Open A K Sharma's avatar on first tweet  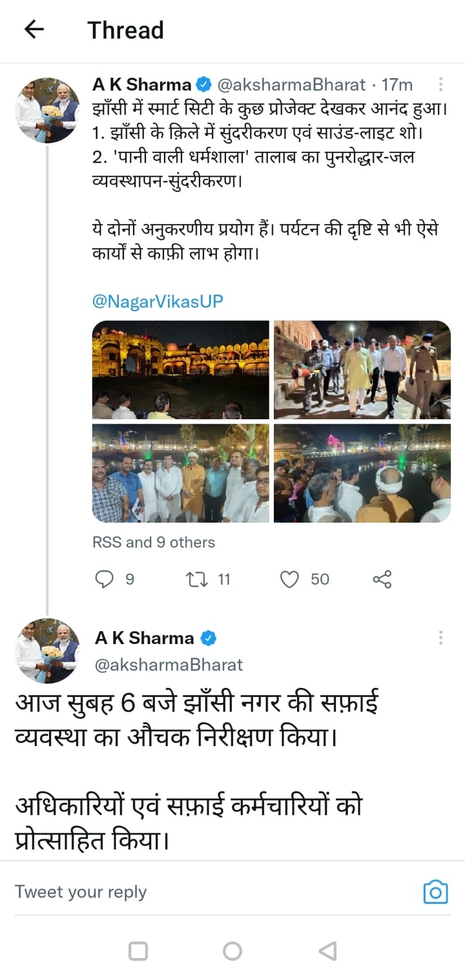46,110
